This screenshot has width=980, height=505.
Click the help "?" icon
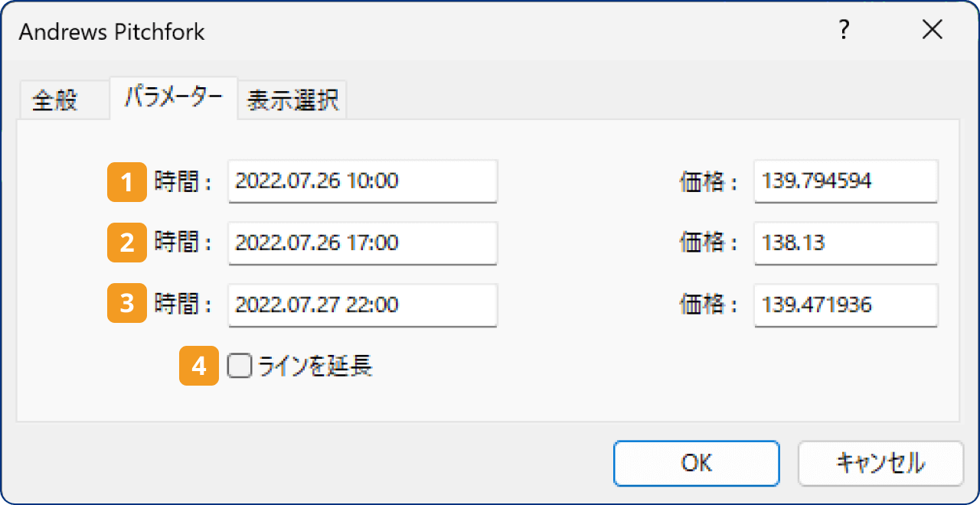point(844,31)
